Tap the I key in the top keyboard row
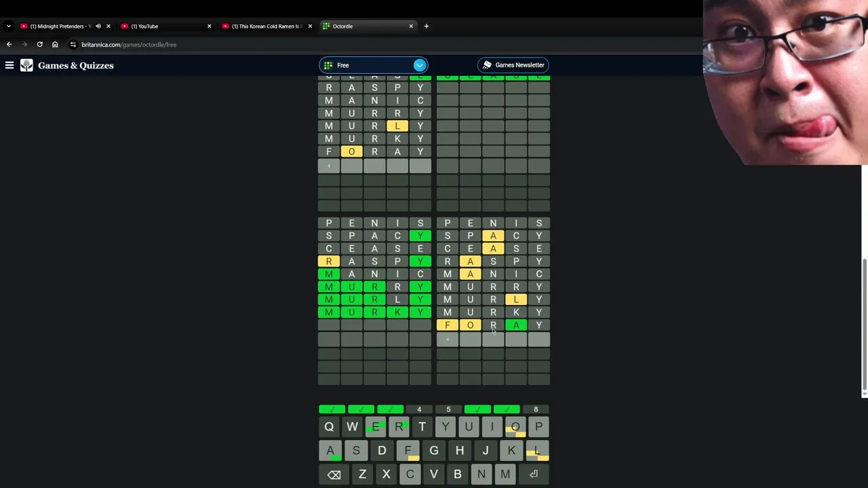The width and height of the screenshot is (868, 488). click(x=492, y=427)
